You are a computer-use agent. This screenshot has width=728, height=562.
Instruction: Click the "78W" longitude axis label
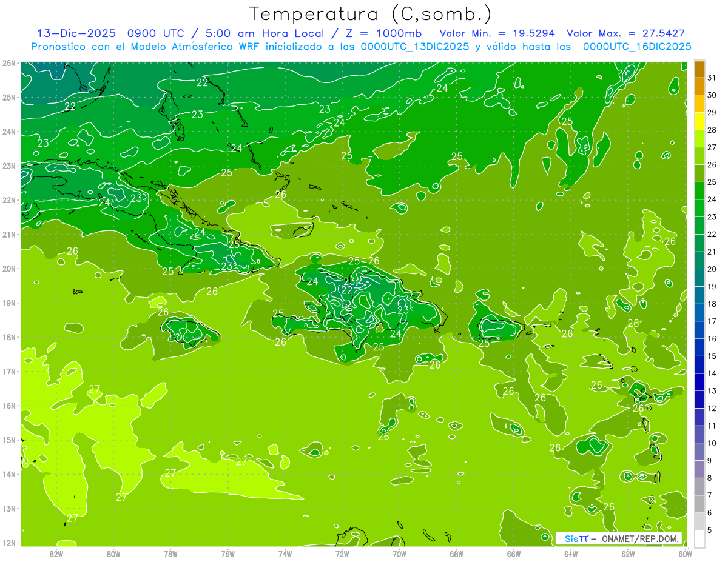point(170,554)
